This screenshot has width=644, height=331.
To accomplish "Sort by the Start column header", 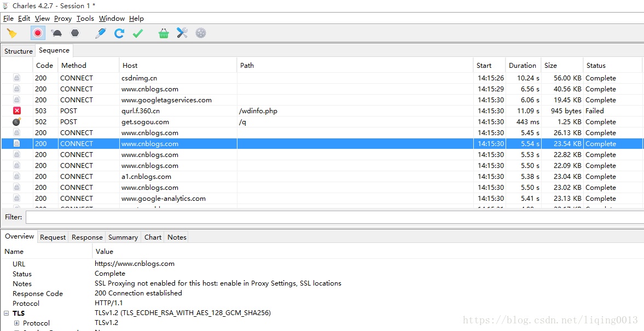I will pos(490,65).
